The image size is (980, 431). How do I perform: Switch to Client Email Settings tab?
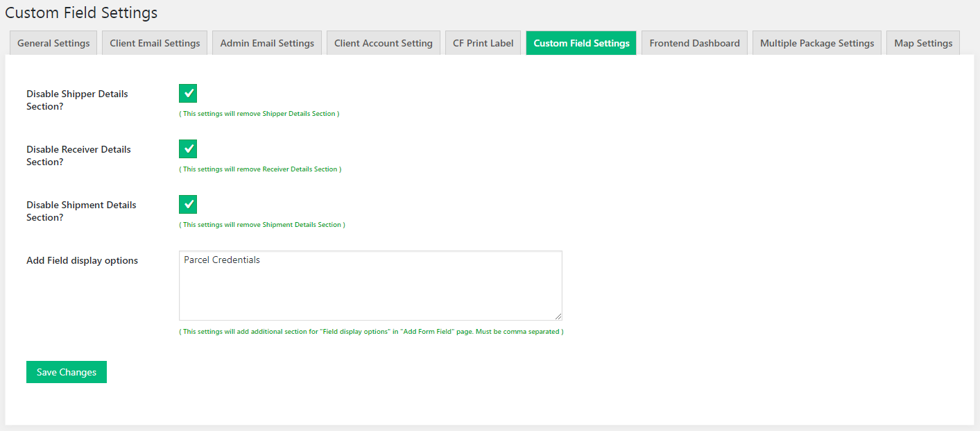tap(155, 43)
